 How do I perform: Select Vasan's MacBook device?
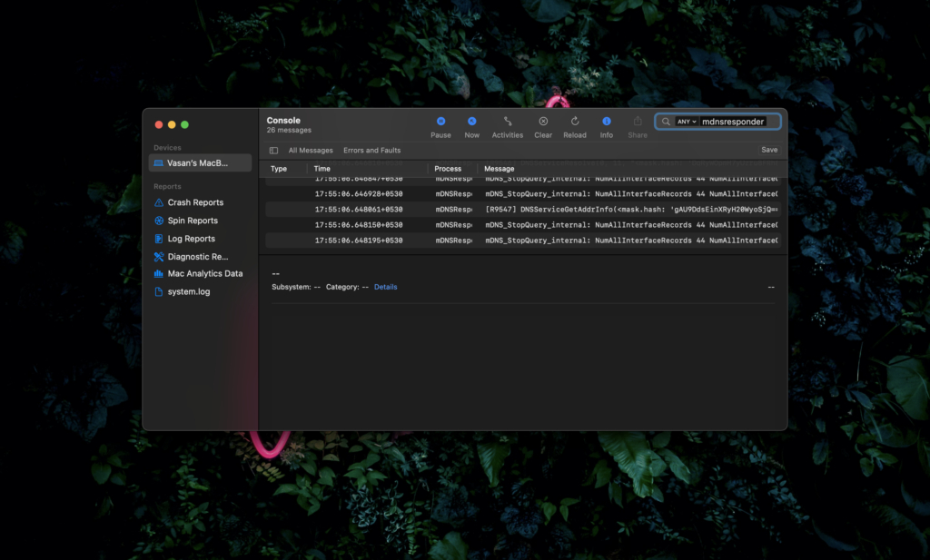pos(200,163)
